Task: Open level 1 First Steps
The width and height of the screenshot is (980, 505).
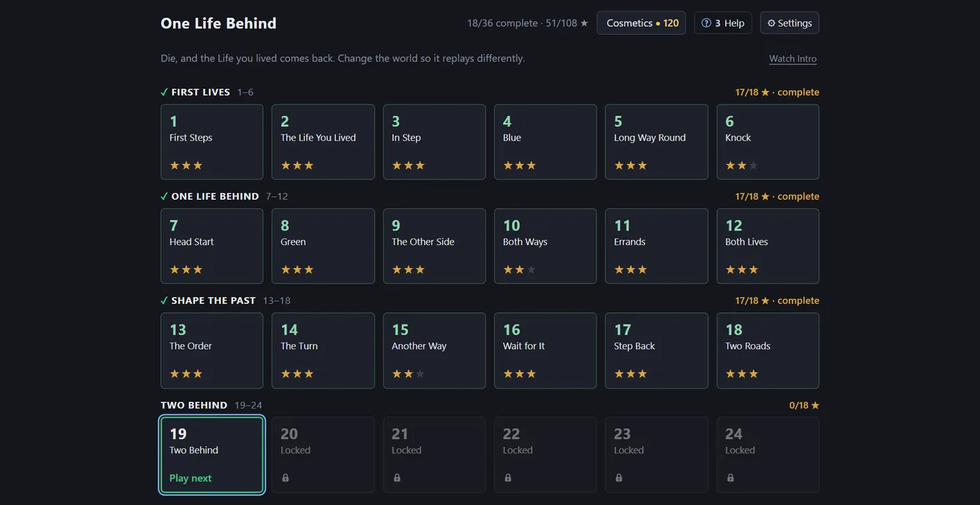Action: (212, 142)
